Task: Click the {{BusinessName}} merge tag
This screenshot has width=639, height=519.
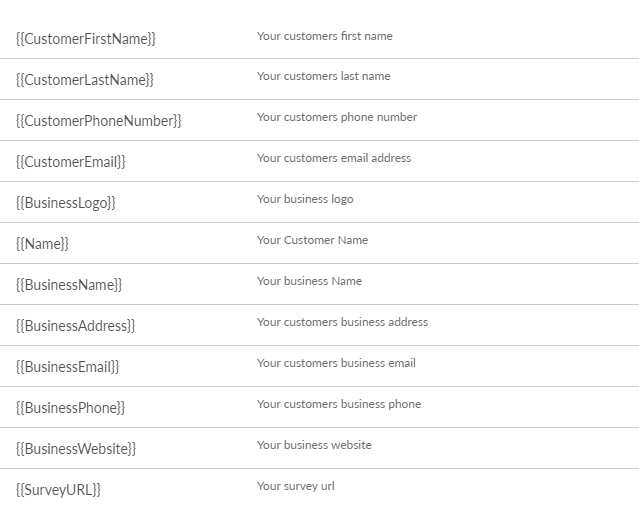Action: click(69, 285)
